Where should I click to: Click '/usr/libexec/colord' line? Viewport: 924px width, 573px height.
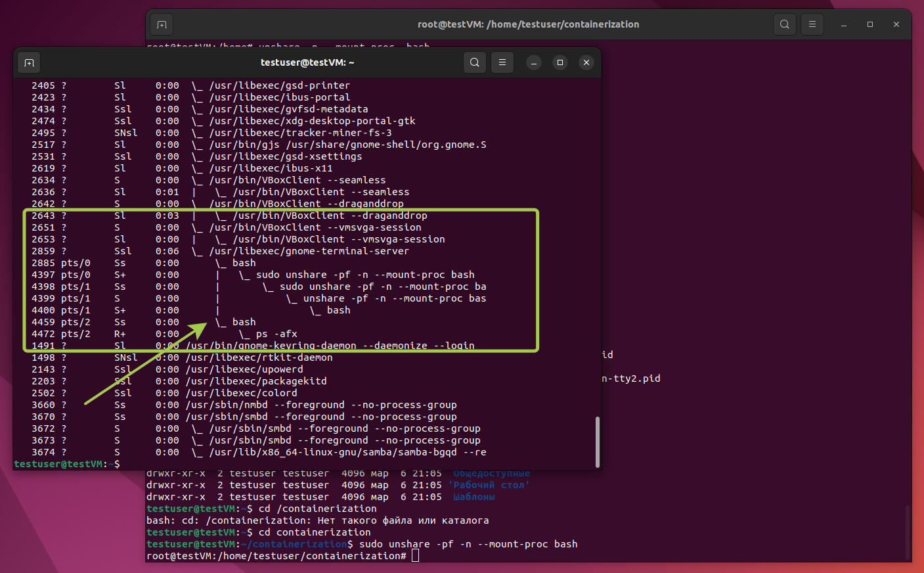tap(164, 393)
